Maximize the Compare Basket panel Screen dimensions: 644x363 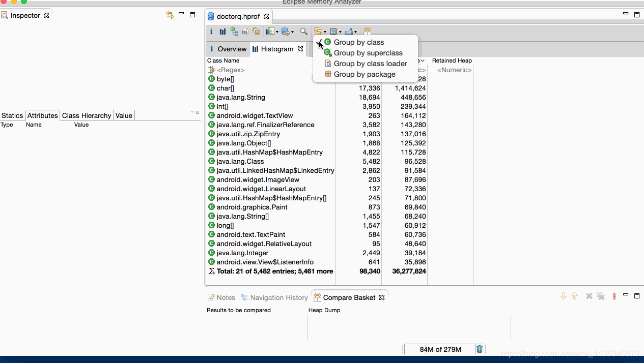[x=637, y=295]
